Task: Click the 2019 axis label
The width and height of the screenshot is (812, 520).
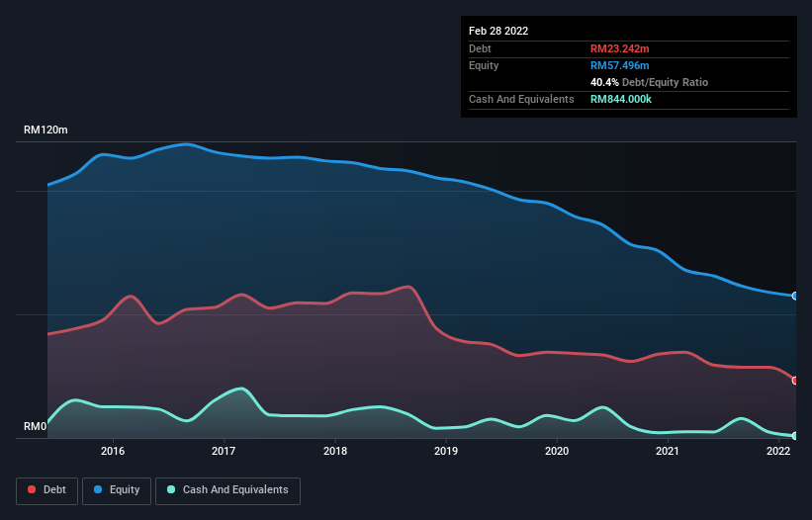Action: (446, 451)
